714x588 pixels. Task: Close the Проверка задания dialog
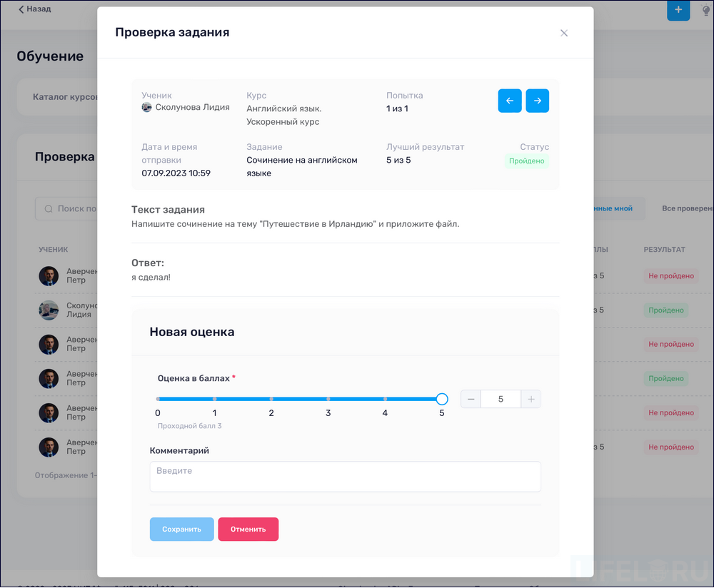564,33
